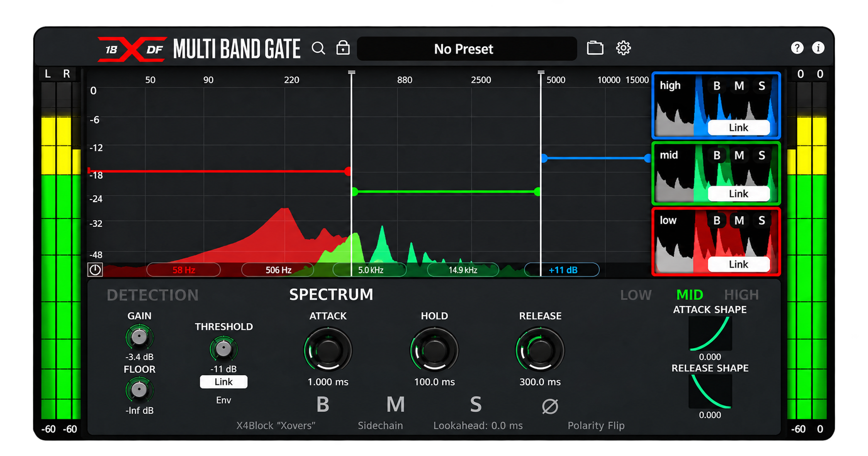Click the 58 Hz value pill
The image size is (868, 456).
[184, 270]
